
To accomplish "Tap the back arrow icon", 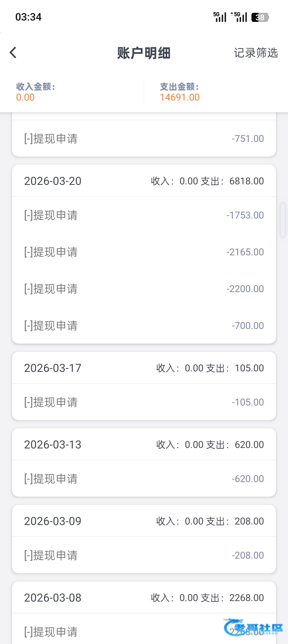I will tap(13, 53).
